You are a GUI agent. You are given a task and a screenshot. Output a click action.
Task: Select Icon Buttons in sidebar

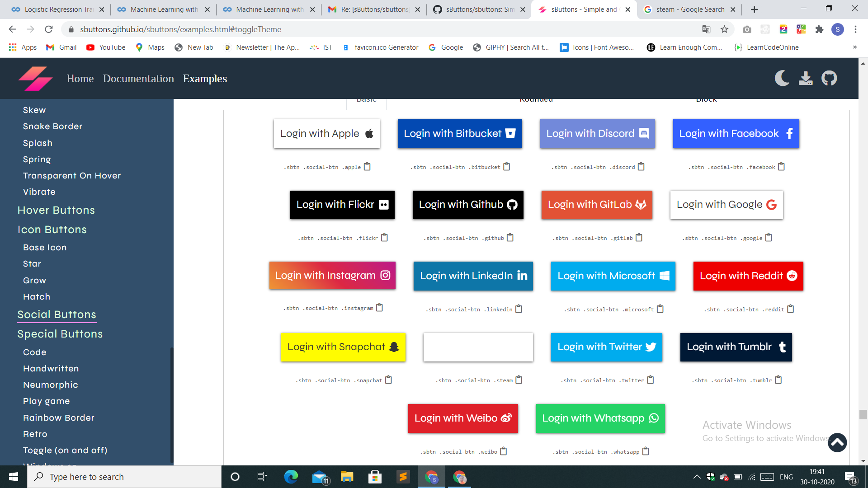pos(52,230)
